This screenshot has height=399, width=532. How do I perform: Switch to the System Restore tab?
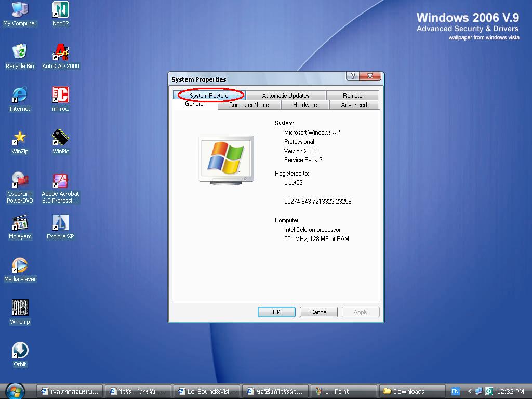[209, 96]
